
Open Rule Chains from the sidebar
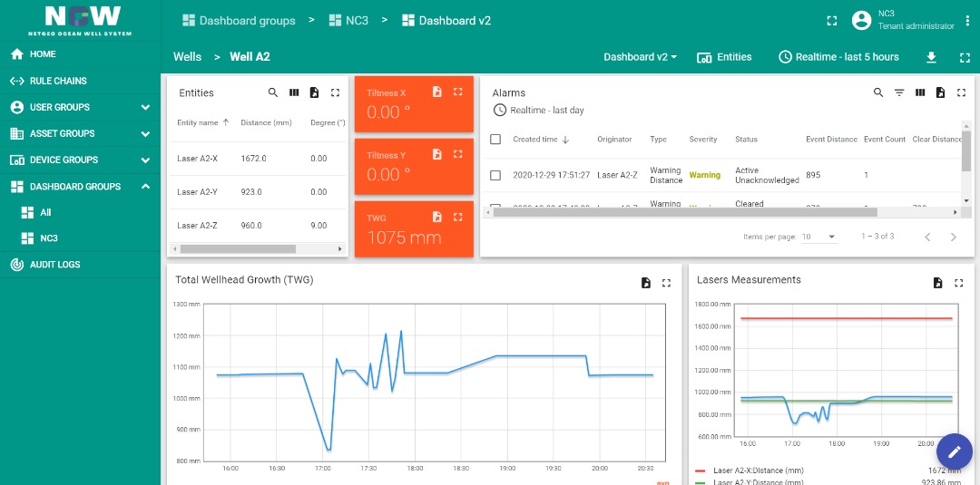[x=58, y=81]
